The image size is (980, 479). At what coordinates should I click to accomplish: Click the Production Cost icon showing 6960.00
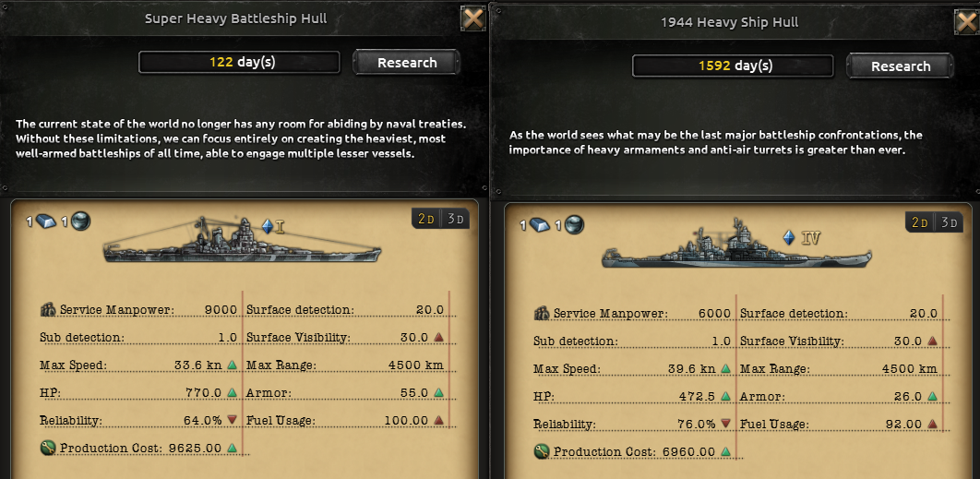pyautogui.click(x=542, y=452)
